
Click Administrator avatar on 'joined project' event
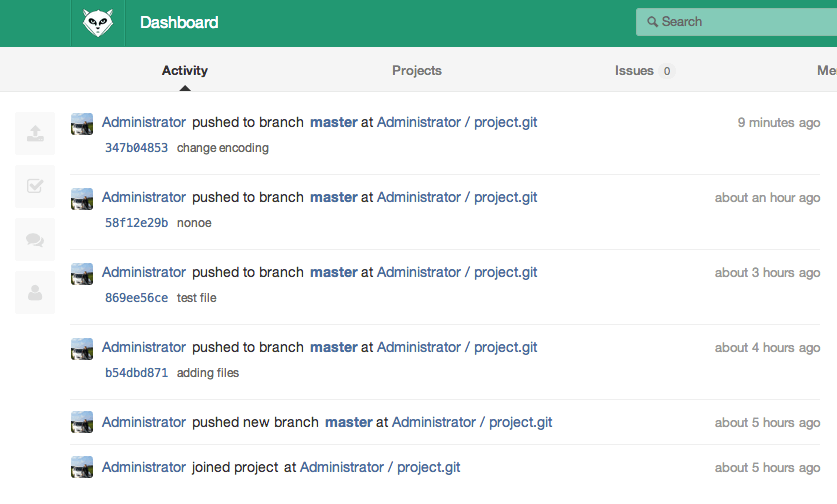pyautogui.click(x=82, y=468)
